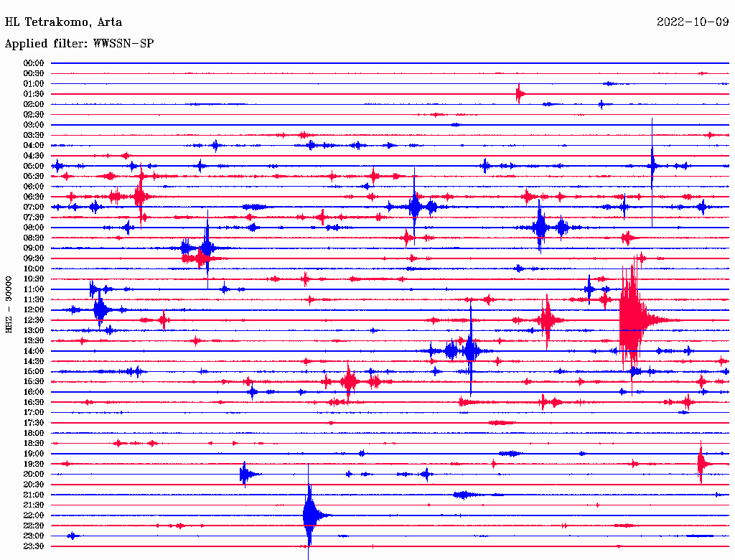Select the 20:00 time label

(x=34, y=474)
